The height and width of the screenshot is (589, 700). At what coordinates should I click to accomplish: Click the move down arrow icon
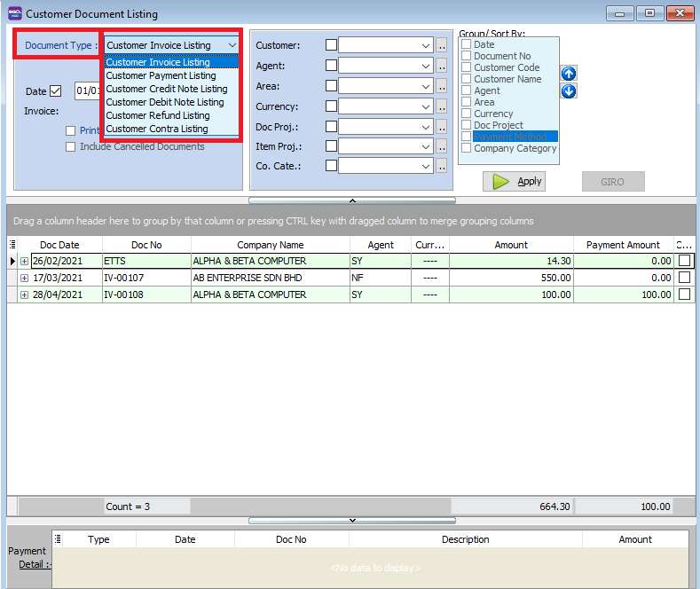click(x=569, y=90)
